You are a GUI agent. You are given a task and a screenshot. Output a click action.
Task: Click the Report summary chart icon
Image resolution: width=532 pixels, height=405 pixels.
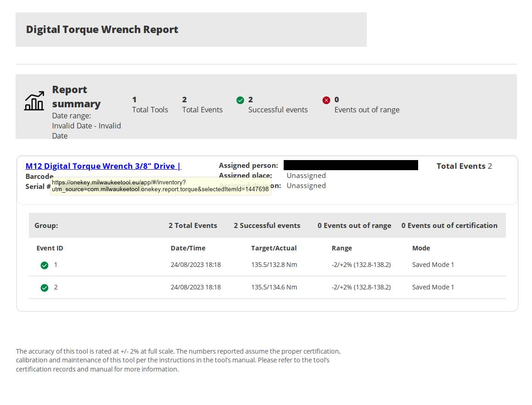34,101
